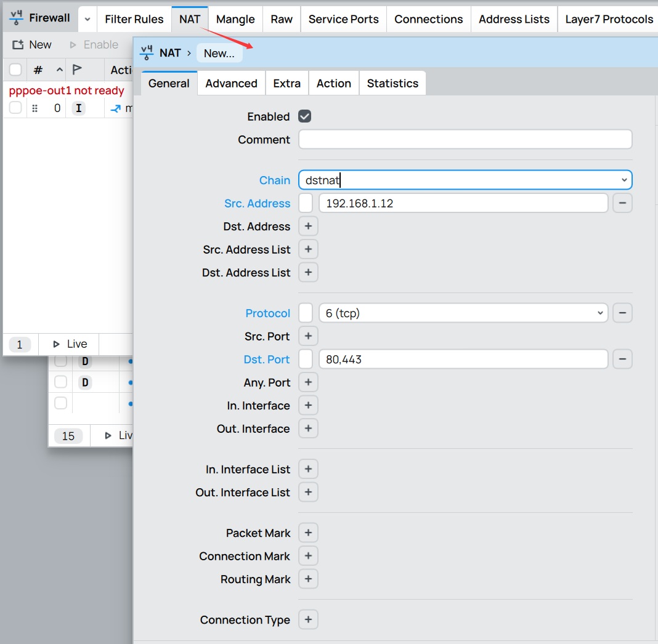
Task: Uncheck the Enabled checkbox
Action: pos(305,116)
